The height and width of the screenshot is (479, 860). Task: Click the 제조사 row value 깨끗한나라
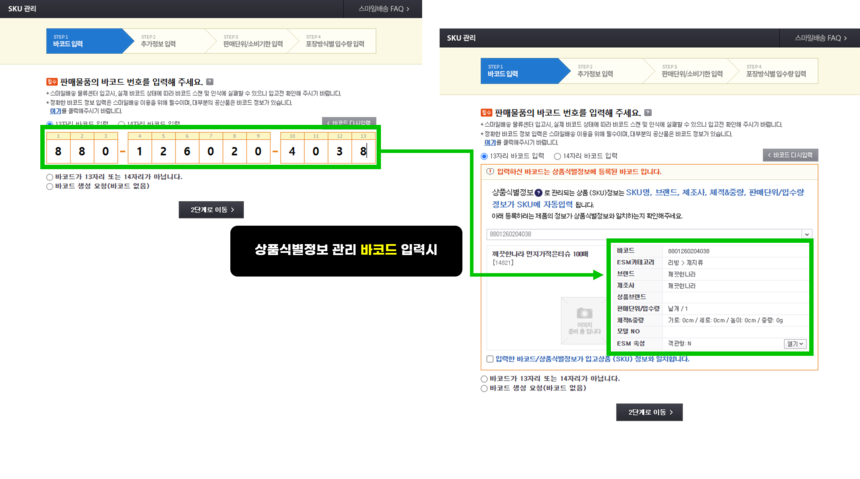coord(681,286)
